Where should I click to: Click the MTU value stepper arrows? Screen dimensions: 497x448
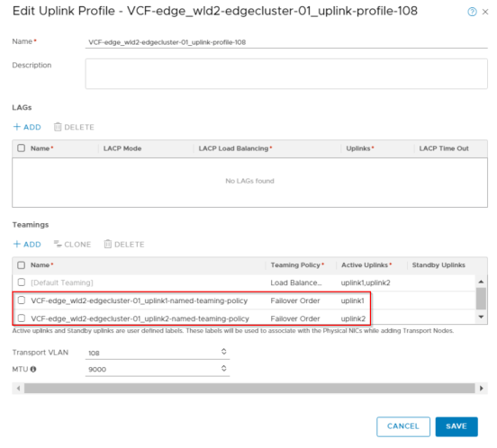tap(224, 368)
